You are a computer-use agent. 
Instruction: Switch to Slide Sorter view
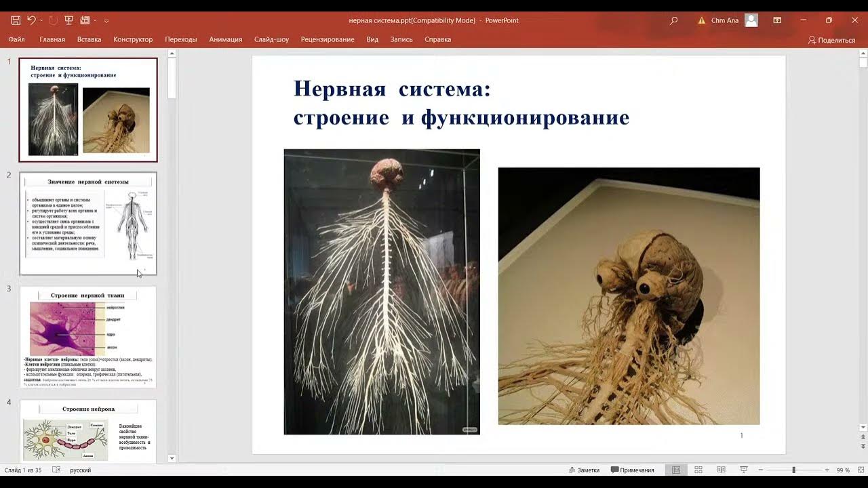pos(698,470)
